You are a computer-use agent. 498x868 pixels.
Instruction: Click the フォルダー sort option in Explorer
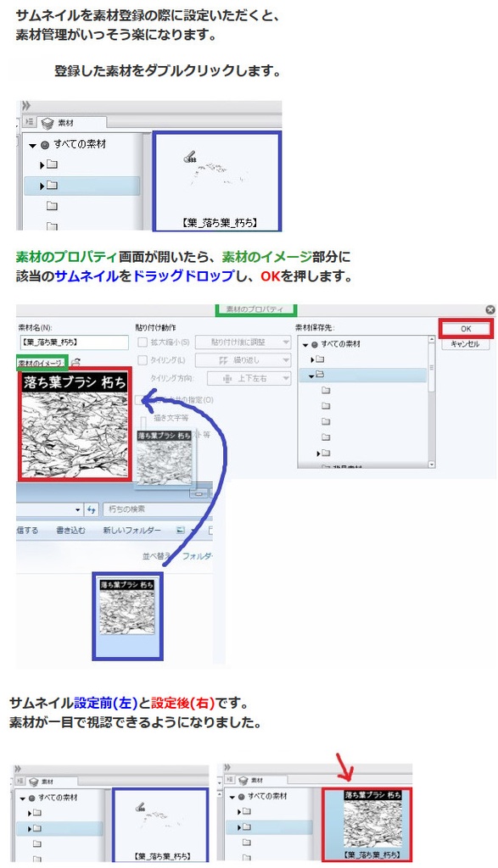coord(197,556)
